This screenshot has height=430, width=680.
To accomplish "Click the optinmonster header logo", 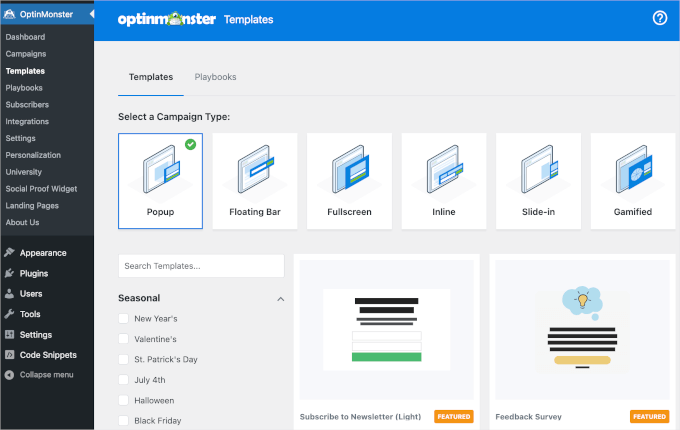I will point(167,19).
